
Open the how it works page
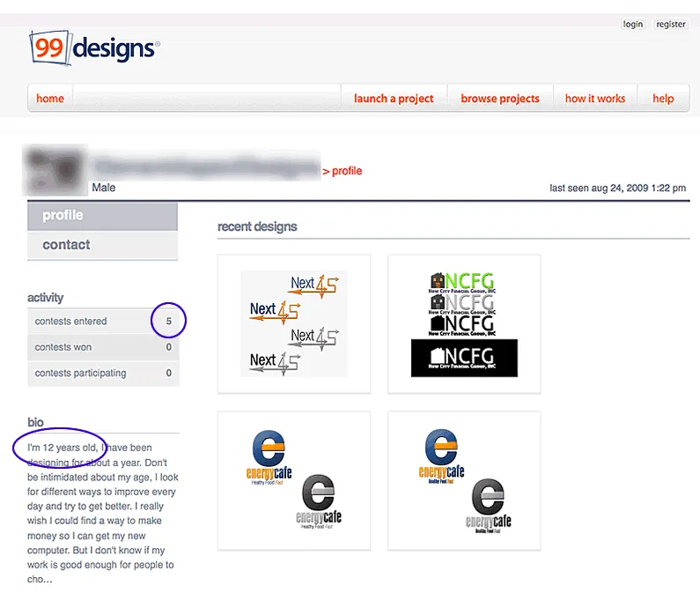tap(595, 99)
